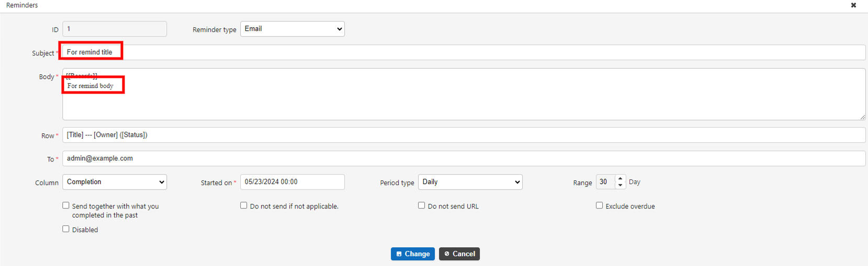
Task: Toggle the Exclude overdue checkbox
Action: pyautogui.click(x=600, y=205)
